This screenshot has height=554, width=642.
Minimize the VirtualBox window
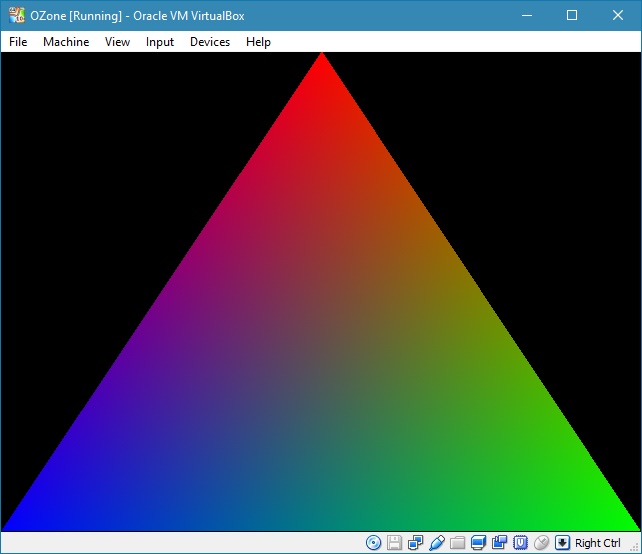(527, 16)
